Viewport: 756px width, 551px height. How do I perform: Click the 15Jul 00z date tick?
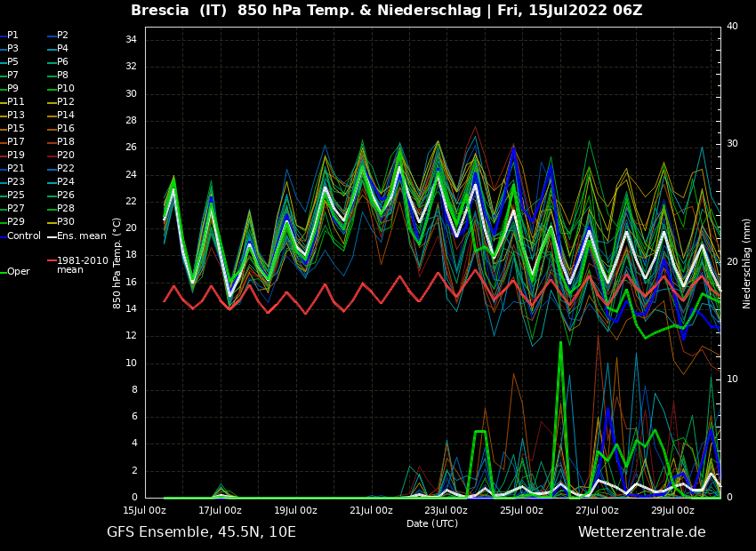pos(145,510)
